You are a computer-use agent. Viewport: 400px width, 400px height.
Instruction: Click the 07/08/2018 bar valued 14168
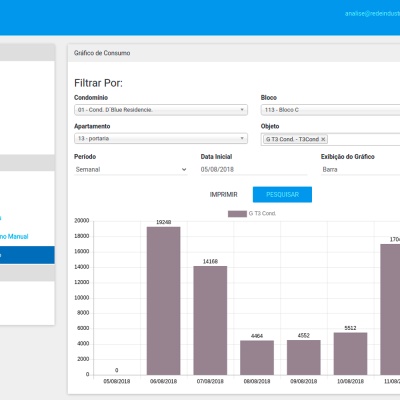pyautogui.click(x=210, y=320)
